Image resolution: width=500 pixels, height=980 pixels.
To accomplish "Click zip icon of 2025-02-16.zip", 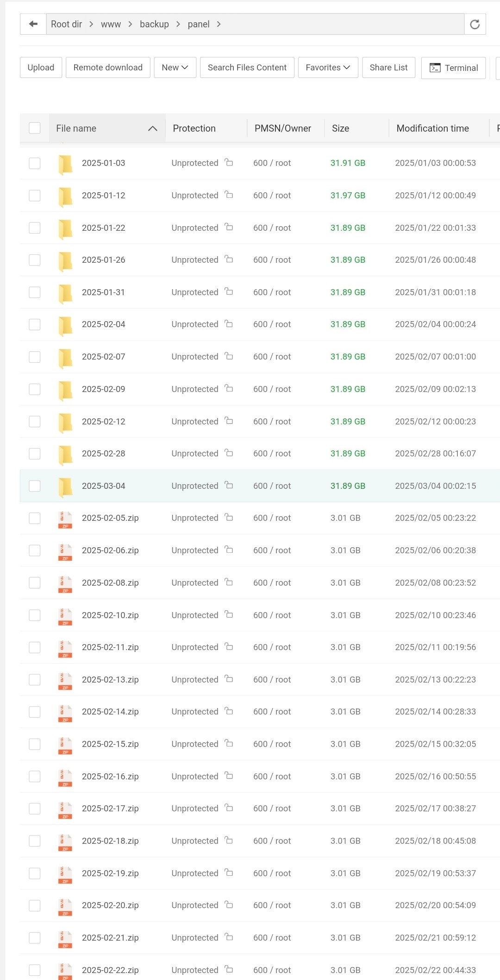I will point(65,777).
